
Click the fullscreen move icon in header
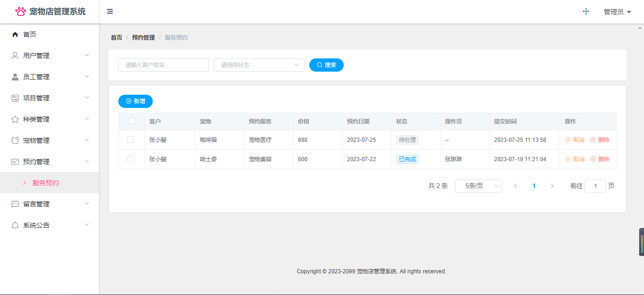coord(586,12)
